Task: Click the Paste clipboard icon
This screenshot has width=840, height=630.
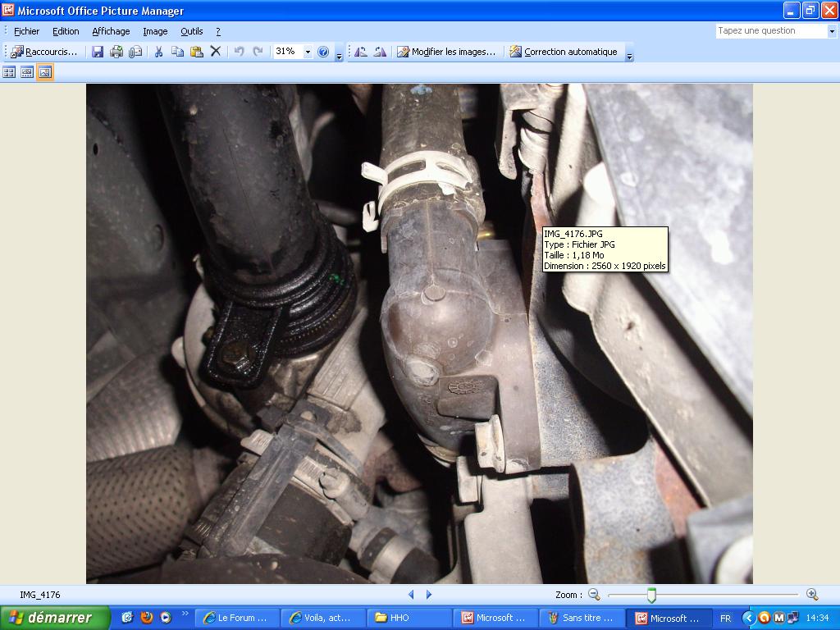Action: point(196,52)
